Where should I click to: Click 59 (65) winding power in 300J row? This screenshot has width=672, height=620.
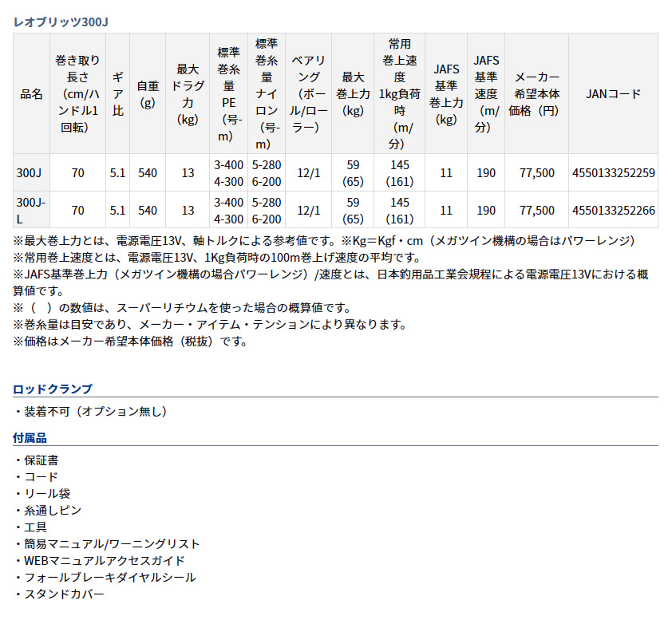(x=353, y=172)
